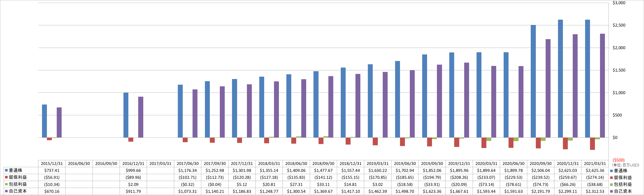Click the blue 普通株 legend swatch in the left table

pyautogui.click(x=6, y=170)
